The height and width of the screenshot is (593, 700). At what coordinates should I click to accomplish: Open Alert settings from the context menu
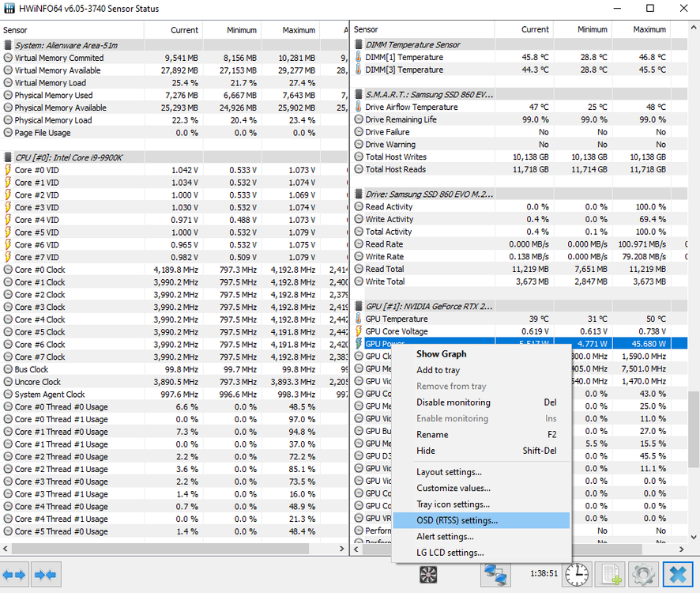[x=445, y=537]
